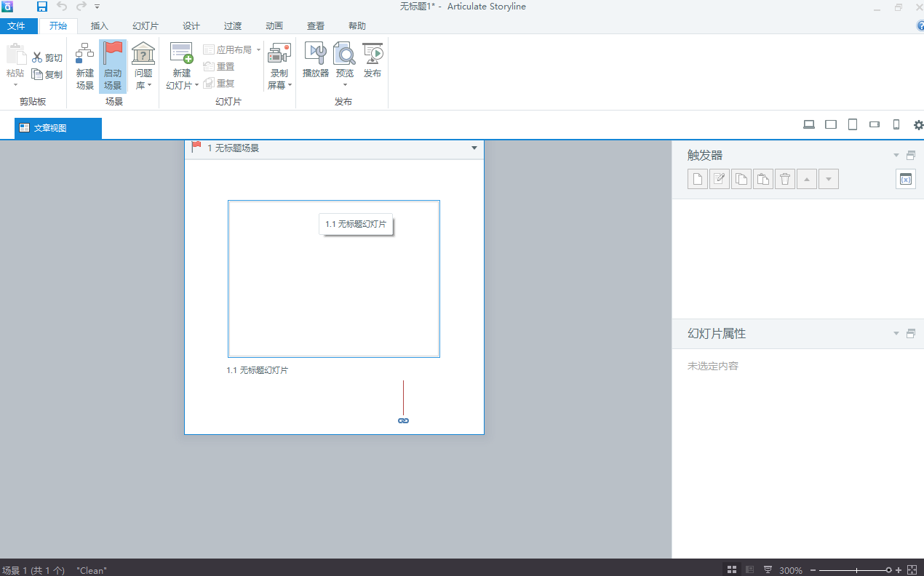This screenshot has width=924, height=576.
Task: Delete trigger with trash icon
Action: click(x=784, y=179)
